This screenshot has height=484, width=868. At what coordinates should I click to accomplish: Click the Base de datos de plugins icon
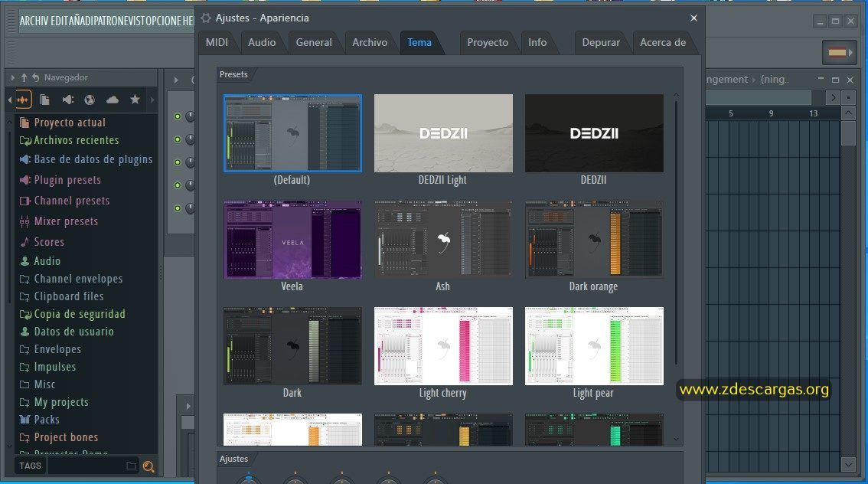tap(25, 159)
